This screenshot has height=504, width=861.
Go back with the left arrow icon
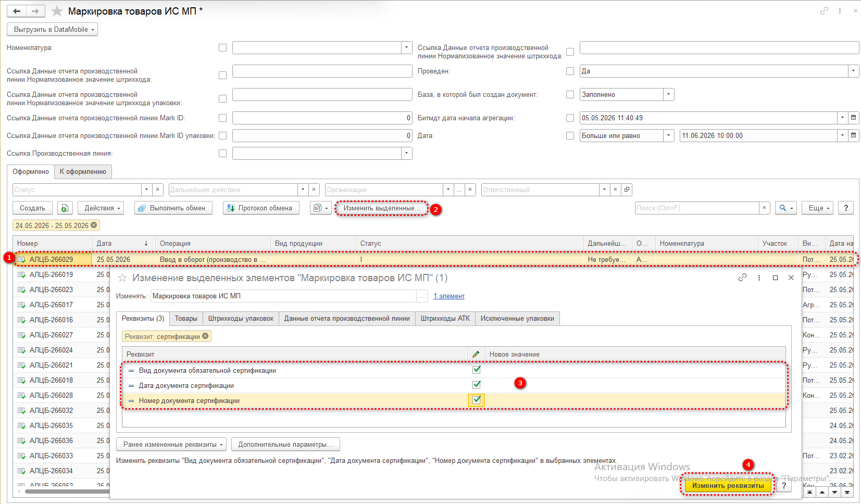coord(17,11)
